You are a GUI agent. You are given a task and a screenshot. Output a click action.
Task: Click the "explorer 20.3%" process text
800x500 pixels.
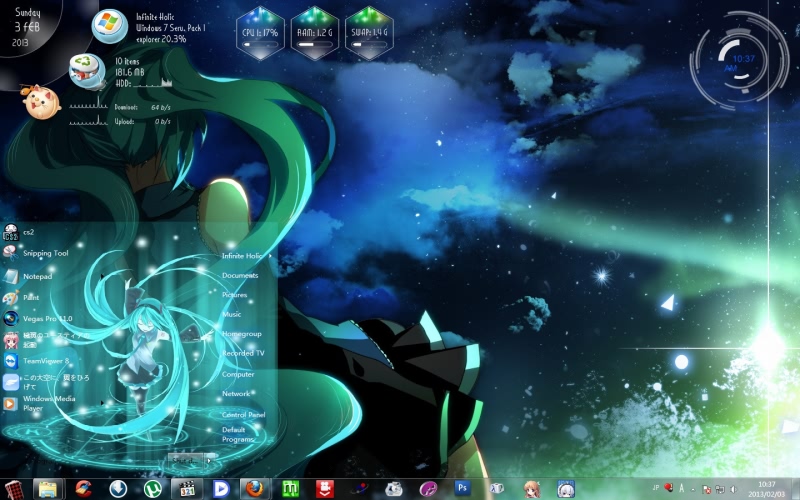161,39
